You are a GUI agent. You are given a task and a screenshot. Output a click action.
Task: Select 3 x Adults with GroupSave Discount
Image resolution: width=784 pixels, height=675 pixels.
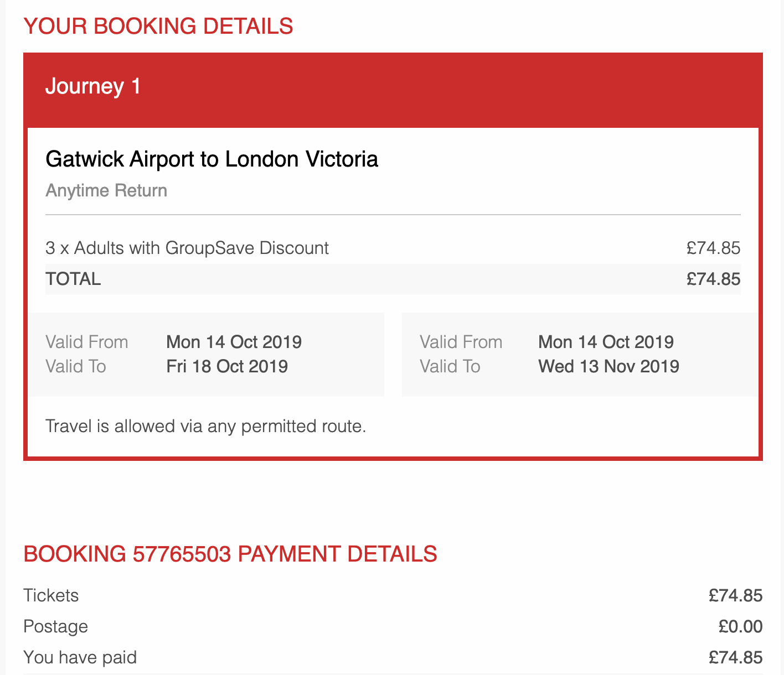coord(187,248)
